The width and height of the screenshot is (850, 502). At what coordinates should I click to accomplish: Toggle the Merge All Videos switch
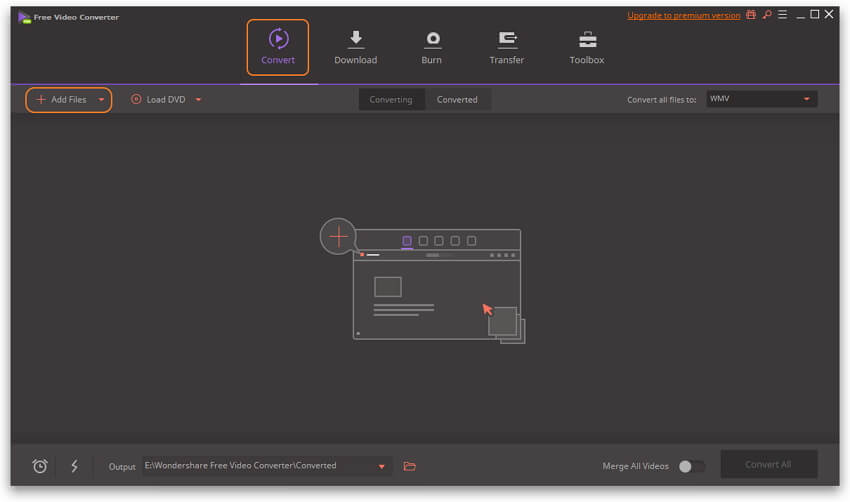(x=692, y=466)
